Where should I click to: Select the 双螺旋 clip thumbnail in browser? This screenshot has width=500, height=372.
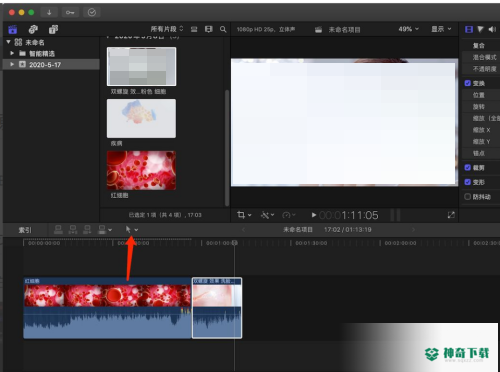point(141,66)
